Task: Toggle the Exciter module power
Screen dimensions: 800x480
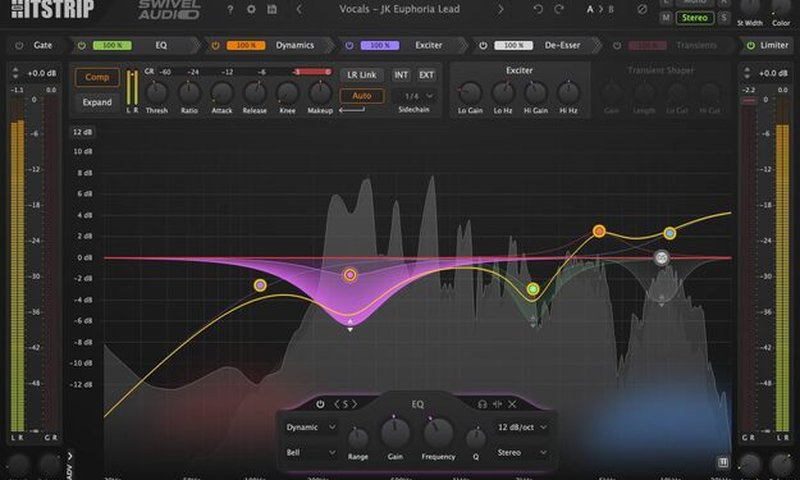Action: point(348,45)
